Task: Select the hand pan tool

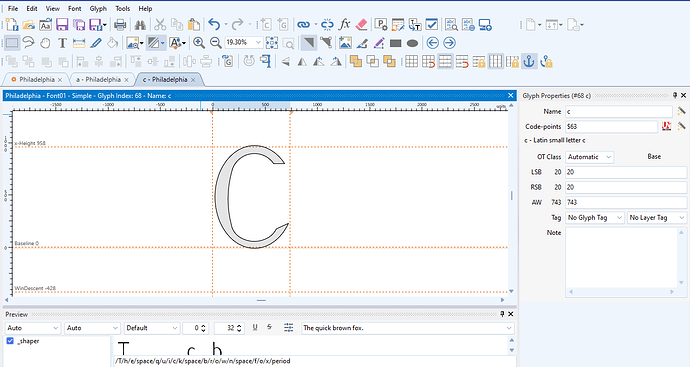Action: pos(45,43)
